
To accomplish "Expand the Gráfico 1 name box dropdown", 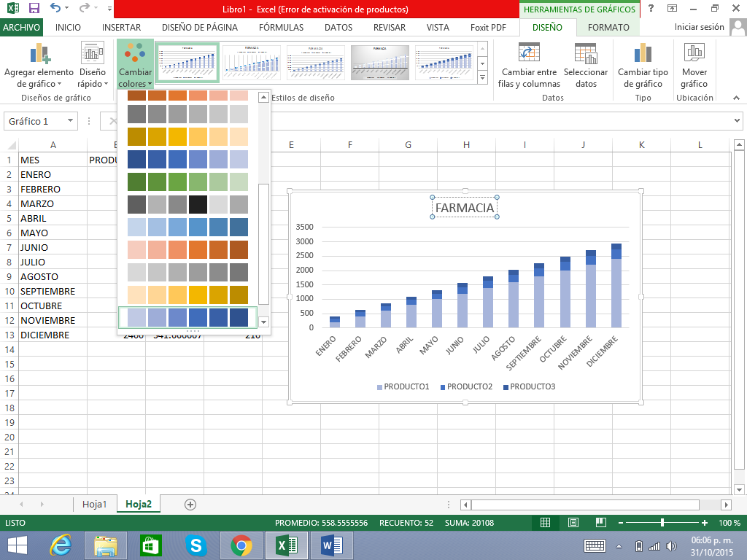I will [x=71, y=121].
